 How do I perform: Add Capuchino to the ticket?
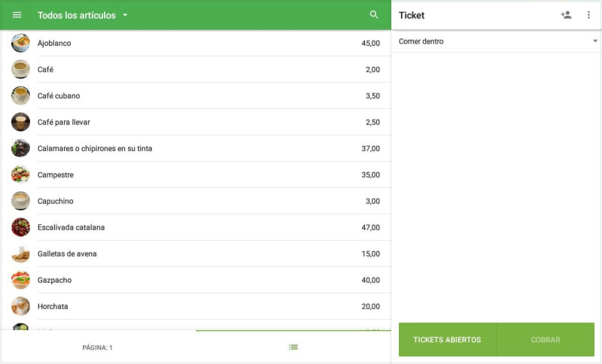[56, 202]
